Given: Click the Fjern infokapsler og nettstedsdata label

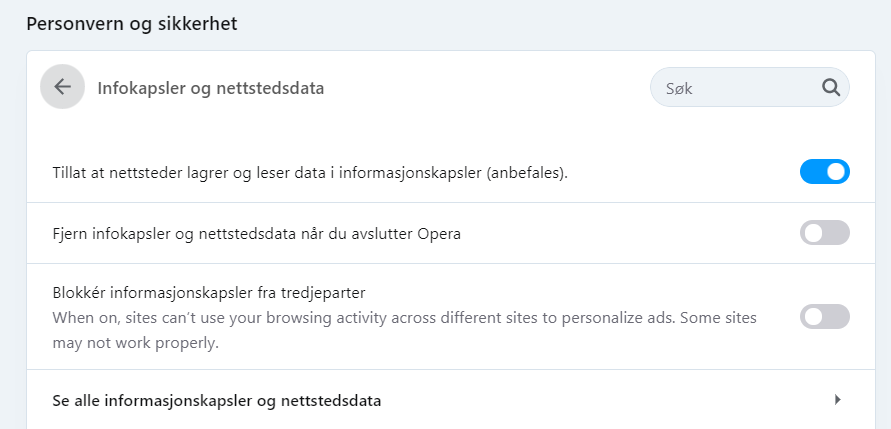Looking at the screenshot, I should 256,234.
